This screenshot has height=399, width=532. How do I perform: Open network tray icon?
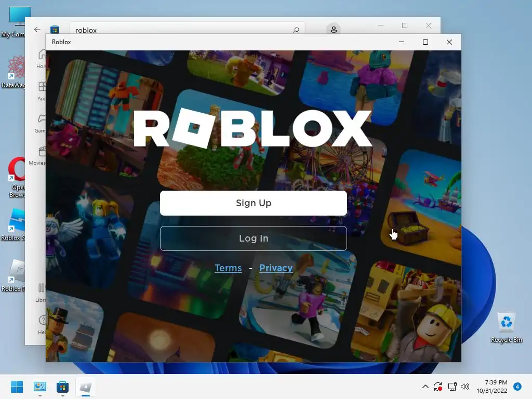point(453,387)
